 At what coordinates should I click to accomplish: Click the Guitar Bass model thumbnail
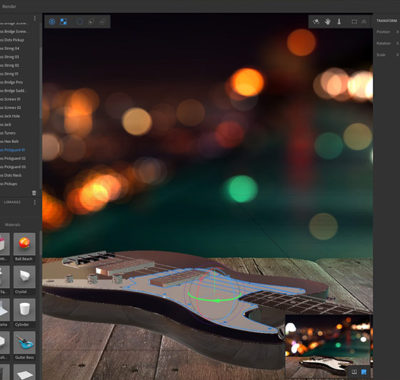click(24, 342)
